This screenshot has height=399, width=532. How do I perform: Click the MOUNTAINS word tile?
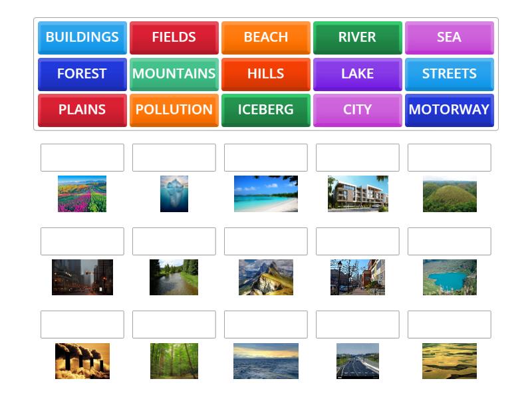(174, 74)
